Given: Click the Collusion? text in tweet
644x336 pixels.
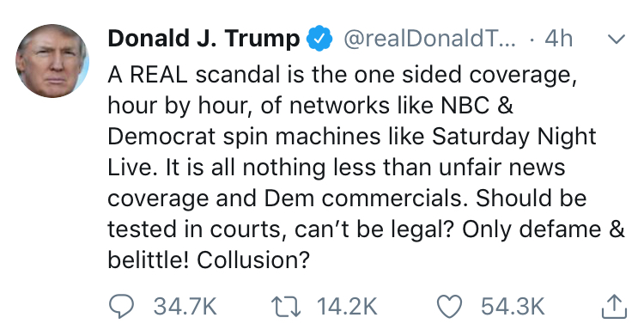Looking at the screenshot, I should pos(252,260).
